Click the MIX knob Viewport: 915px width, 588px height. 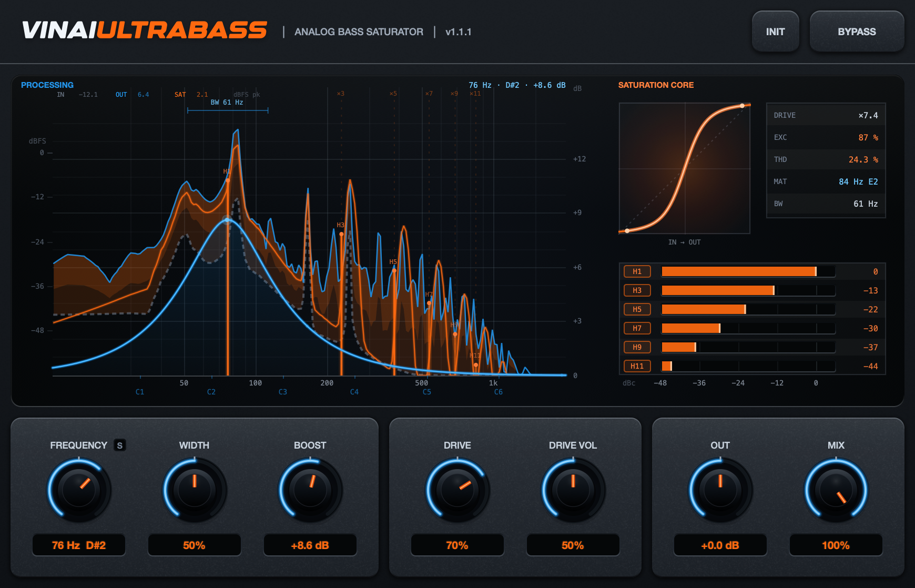[x=836, y=490]
